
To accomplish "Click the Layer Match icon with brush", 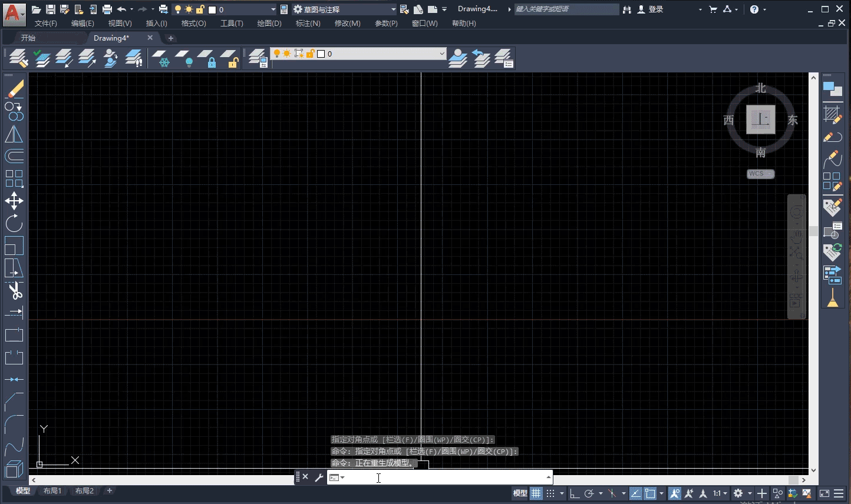I will (x=18, y=58).
